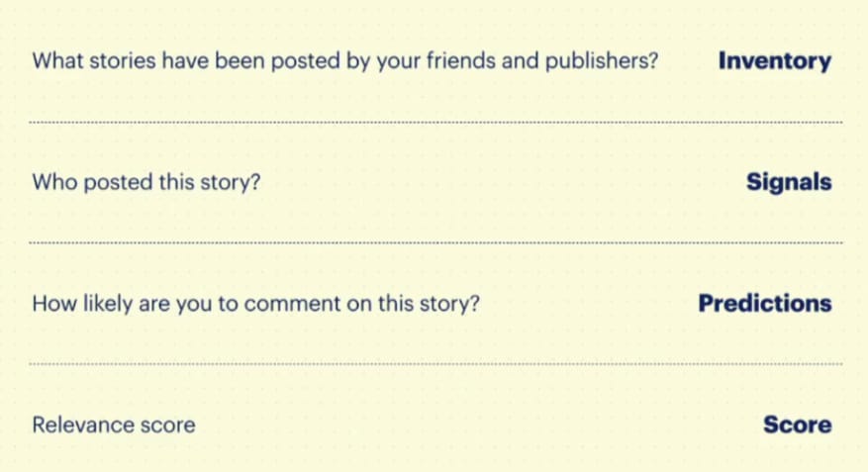The image size is (868, 472).
Task: Select the "Relevance score" text
Action: (x=114, y=425)
